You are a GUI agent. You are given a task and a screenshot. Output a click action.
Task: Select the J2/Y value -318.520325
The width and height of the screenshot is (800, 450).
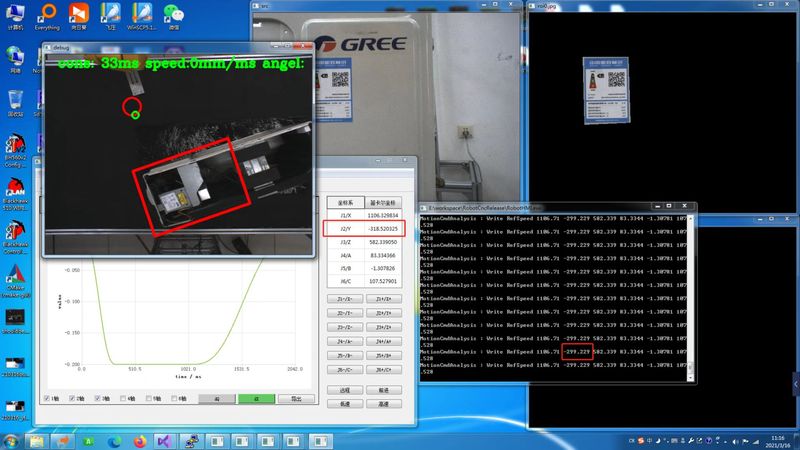(x=383, y=229)
